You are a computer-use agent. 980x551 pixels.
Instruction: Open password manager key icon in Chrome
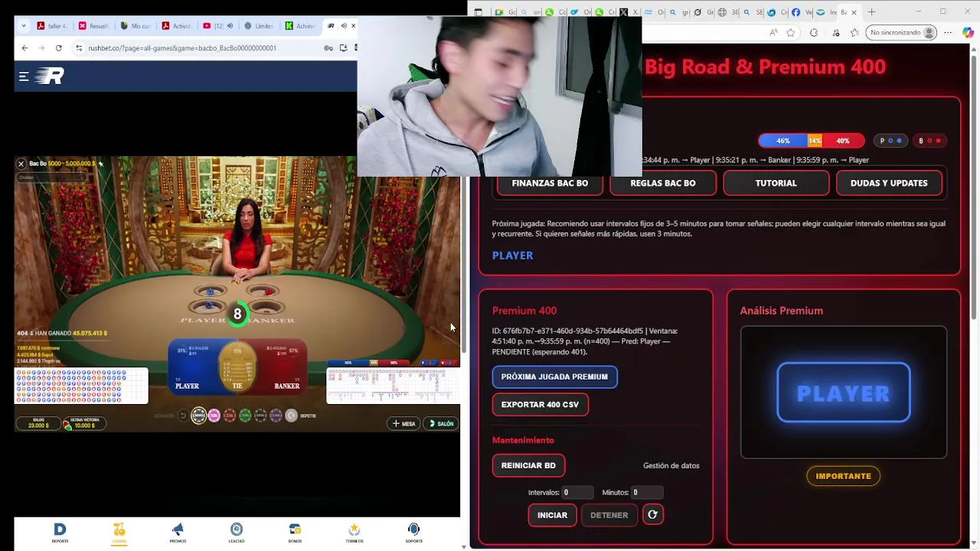tap(328, 47)
